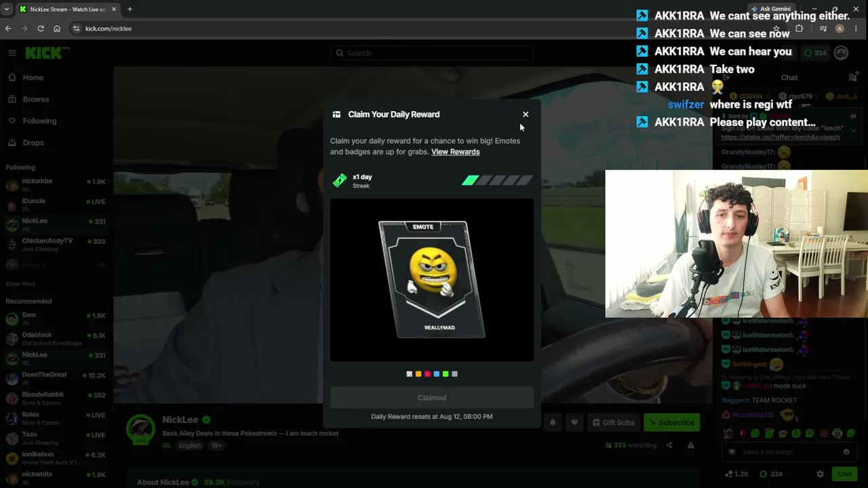Toggle follow with the heart button
Image resolution: width=868 pixels, height=488 pixels.
click(x=574, y=422)
